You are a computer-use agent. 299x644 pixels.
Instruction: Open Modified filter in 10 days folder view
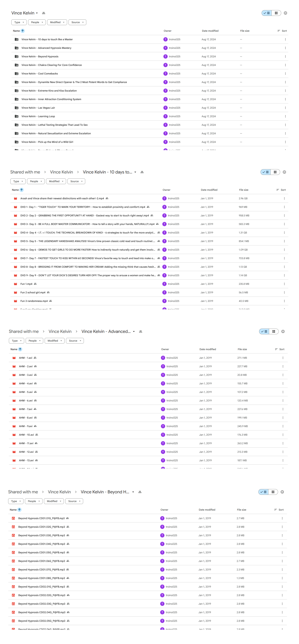(x=56, y=181)
